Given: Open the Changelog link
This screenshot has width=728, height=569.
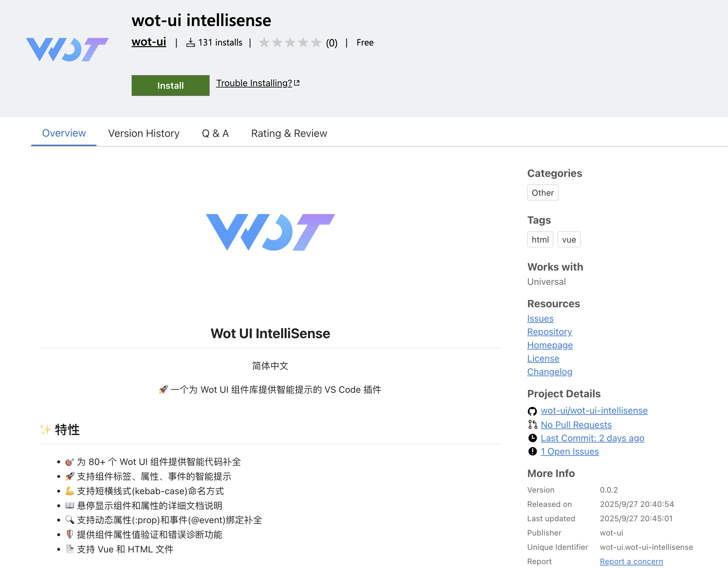Looking at the screenshot, I should pos(549,372).
